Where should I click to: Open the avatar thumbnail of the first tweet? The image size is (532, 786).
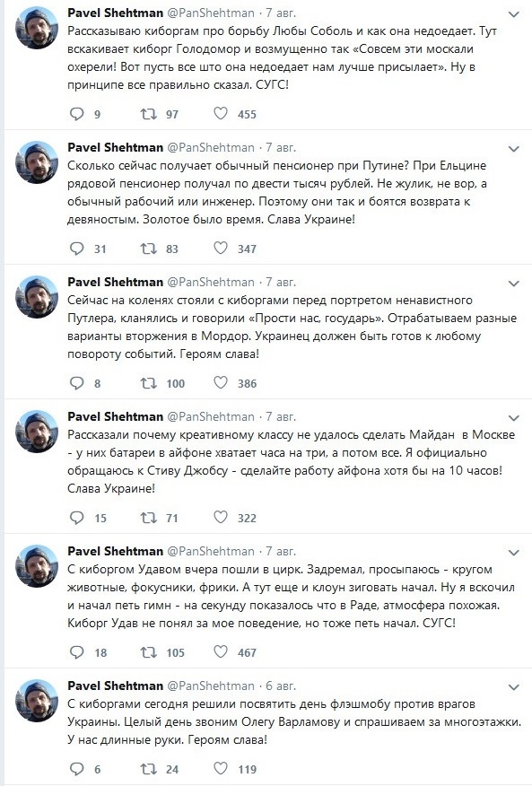(37, 28)
